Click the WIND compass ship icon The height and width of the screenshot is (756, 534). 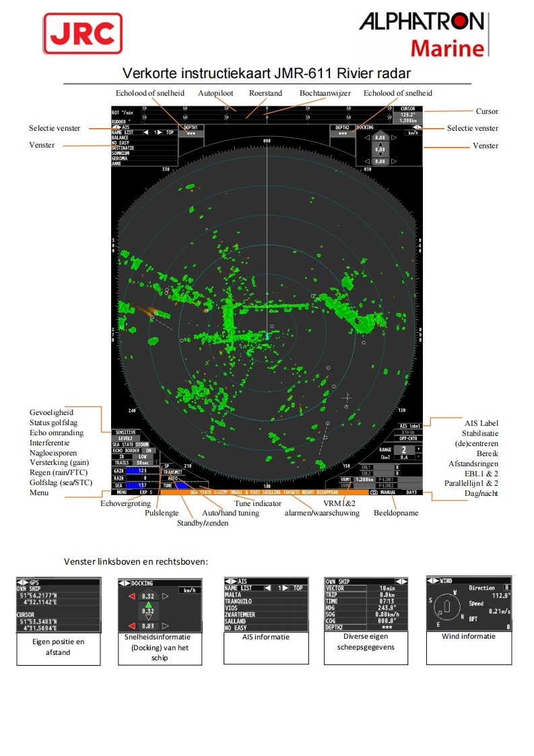pyautogui.click(x=447, y=606)
